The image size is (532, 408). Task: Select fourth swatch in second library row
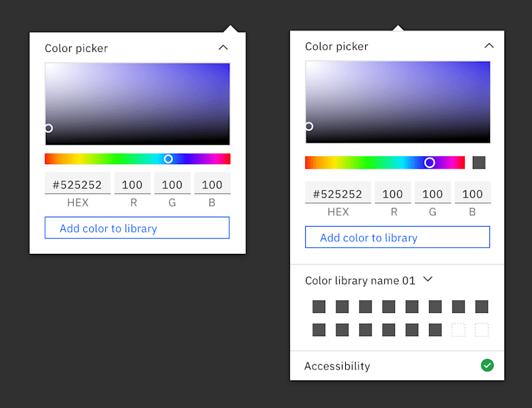pyautogui.click(x=388, y=330)
